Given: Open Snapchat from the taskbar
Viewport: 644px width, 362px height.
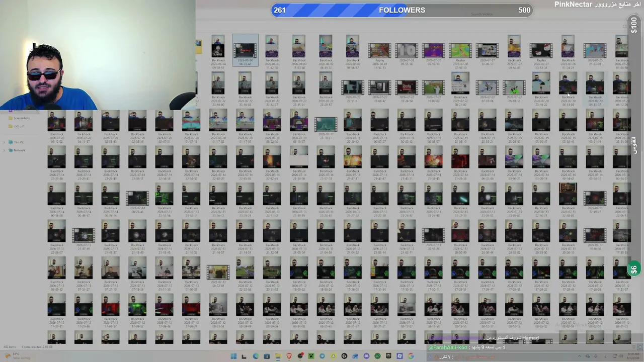Looking at the screenshot, I should pyautogui.click(x=333, y=356).
